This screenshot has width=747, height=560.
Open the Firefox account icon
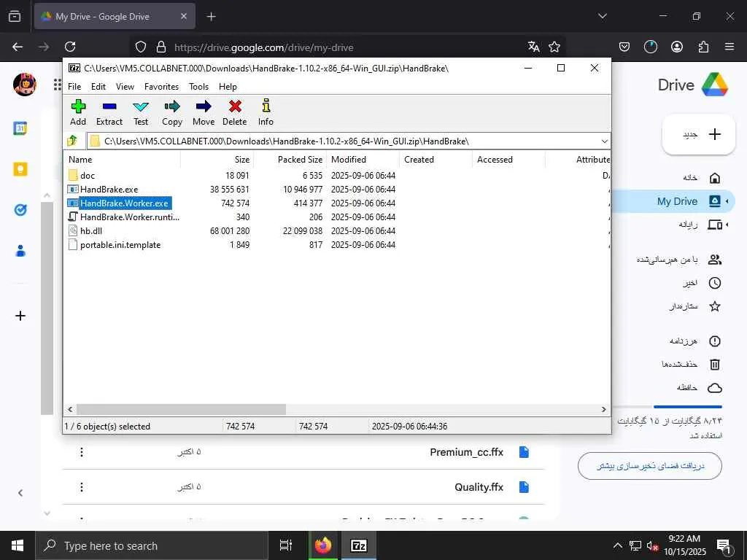pyautogui.click(x=676, y=47)
